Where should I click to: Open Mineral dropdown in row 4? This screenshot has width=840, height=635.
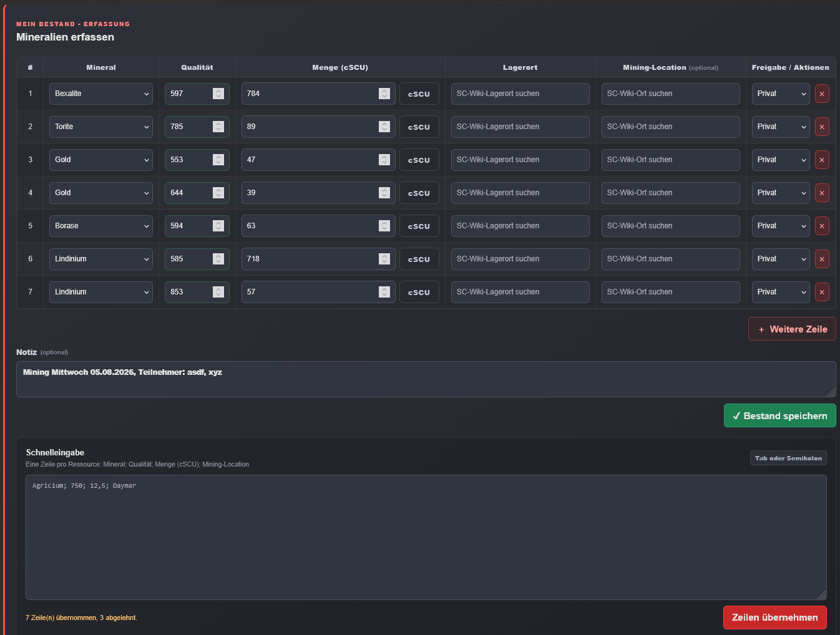[101, 193]
